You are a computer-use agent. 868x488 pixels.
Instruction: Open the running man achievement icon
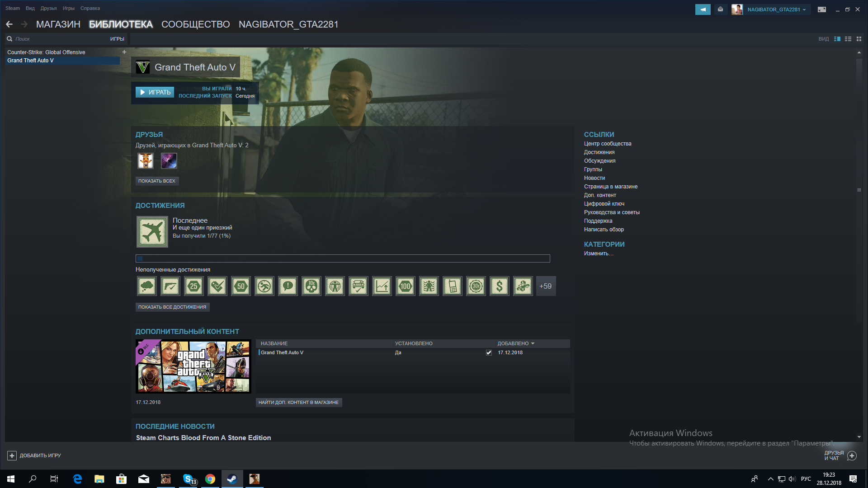264,286
